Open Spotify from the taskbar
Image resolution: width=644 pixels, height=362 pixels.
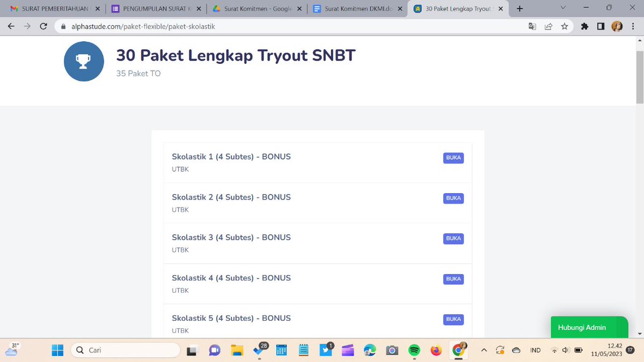tap(414, 350)
